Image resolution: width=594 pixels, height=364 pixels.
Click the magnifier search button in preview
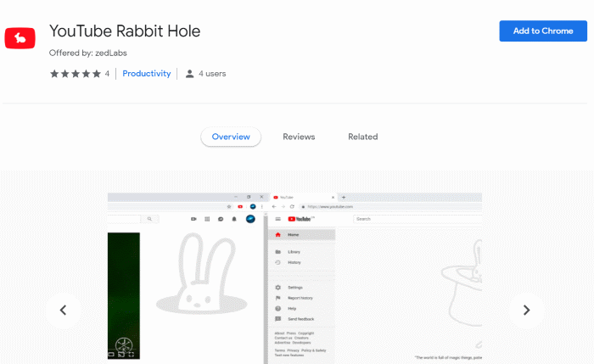pyautogui.click(x=149, y=219)
